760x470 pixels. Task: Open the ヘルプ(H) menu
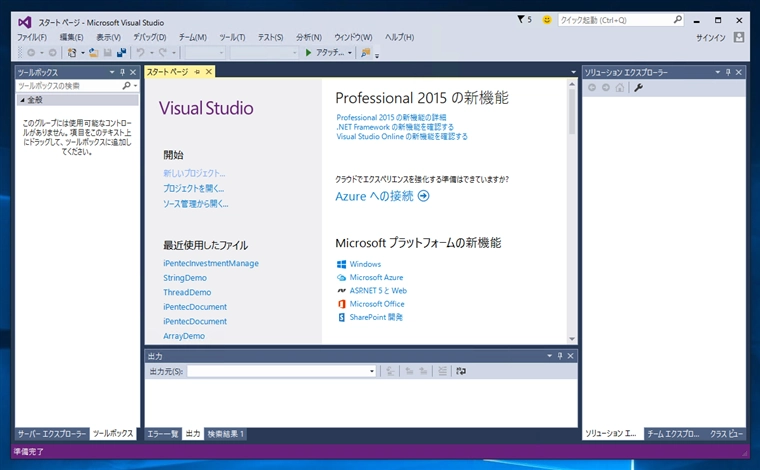(x=399, y=37)
